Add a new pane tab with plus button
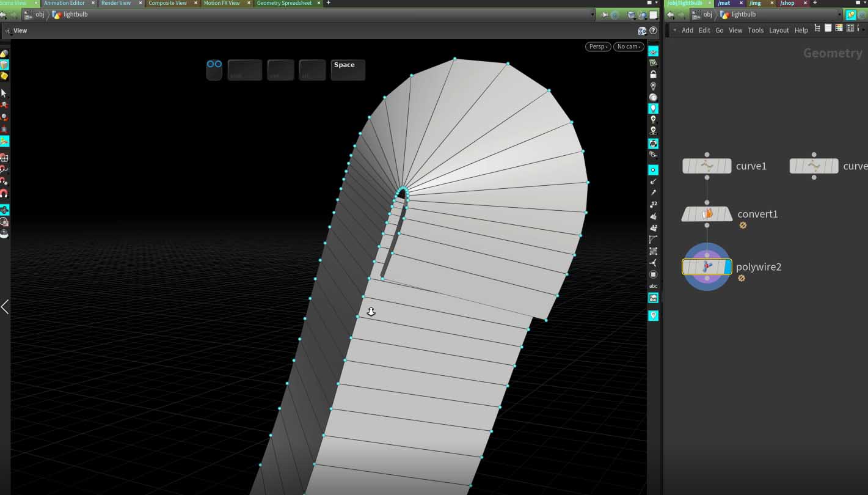This screenshot has height=495, width=868. 328,3
